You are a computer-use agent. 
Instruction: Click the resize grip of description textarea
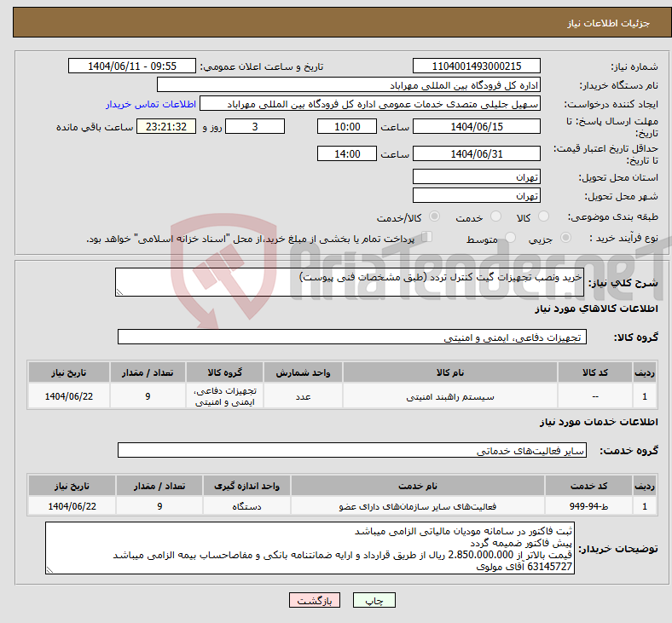click(119, 292)
